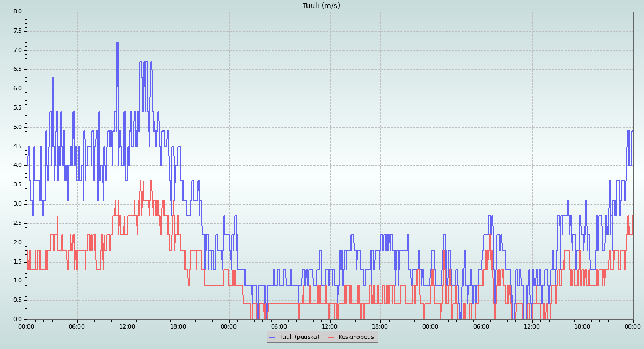Click the chart title Tuuli (m/s)
Image resolution: width=644 pixels, height=349 pixels.
click(321, 6)
